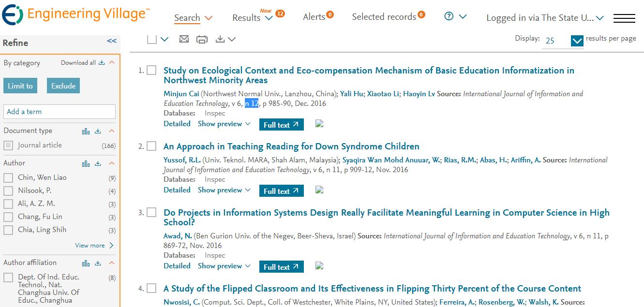Expand Show preview for first result

tap(224, 124)
